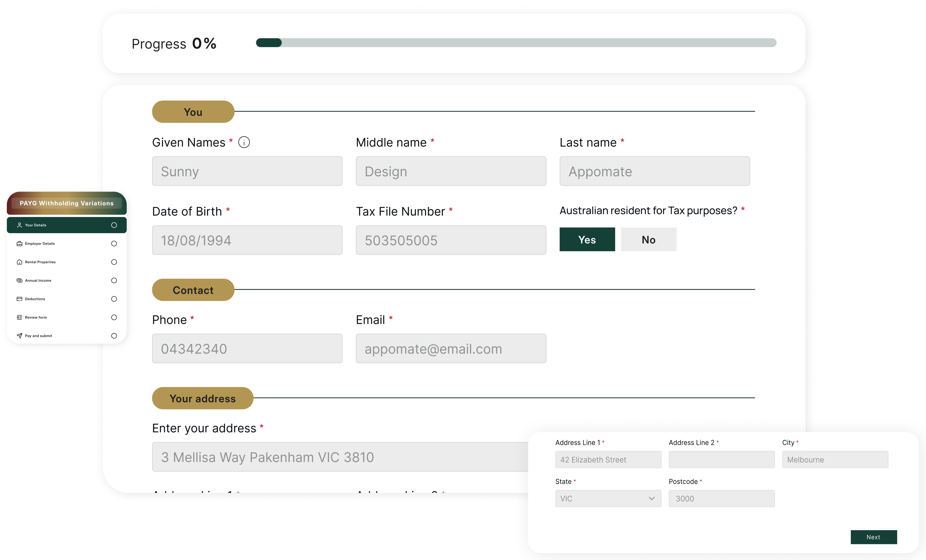Image resolution: width=926 pixels, height=560 pixels.
Task: Select Yes for Australian tax resident
Action: tap(587, 239)
